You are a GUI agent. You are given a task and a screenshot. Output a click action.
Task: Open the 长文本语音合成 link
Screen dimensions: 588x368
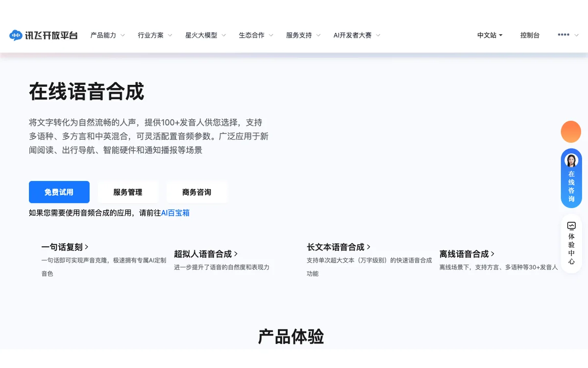(x=339, y=247)
